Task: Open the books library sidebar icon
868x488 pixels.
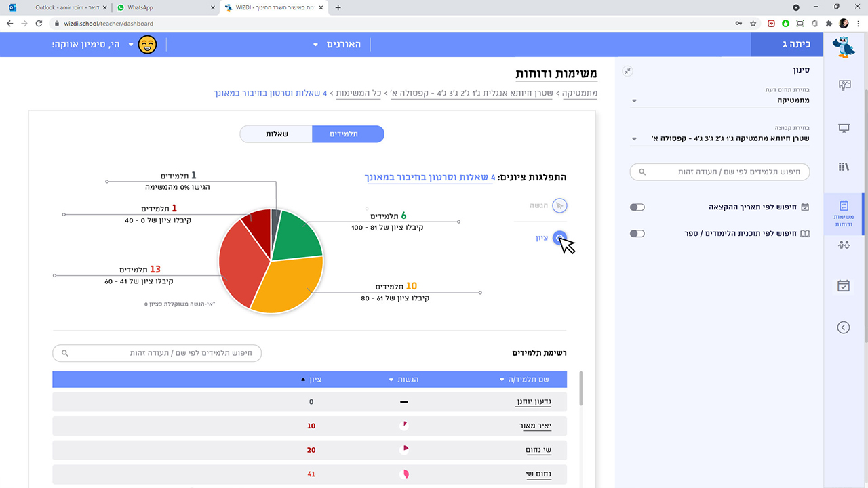Action: [844, 167]
